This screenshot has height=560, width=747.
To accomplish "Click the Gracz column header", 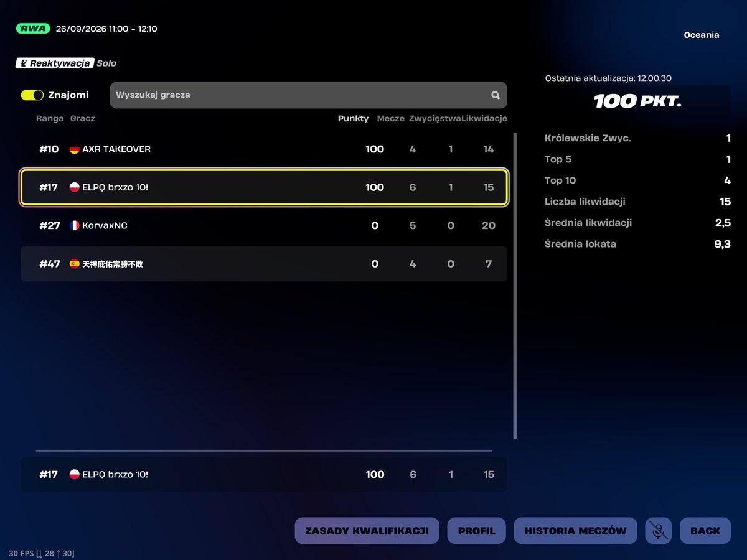I will 83,118.
